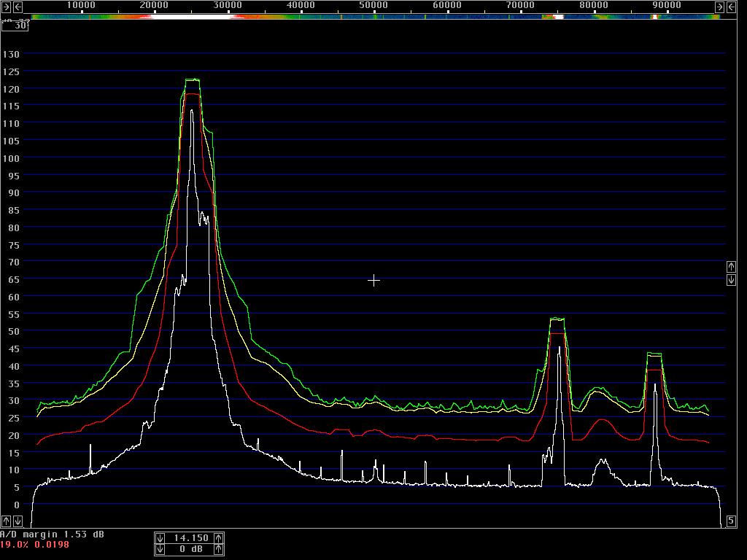This screenshot has height=560, width=747.
Task: Click the up-arrow button in the bottom-left corner
Action: (6, 521)
